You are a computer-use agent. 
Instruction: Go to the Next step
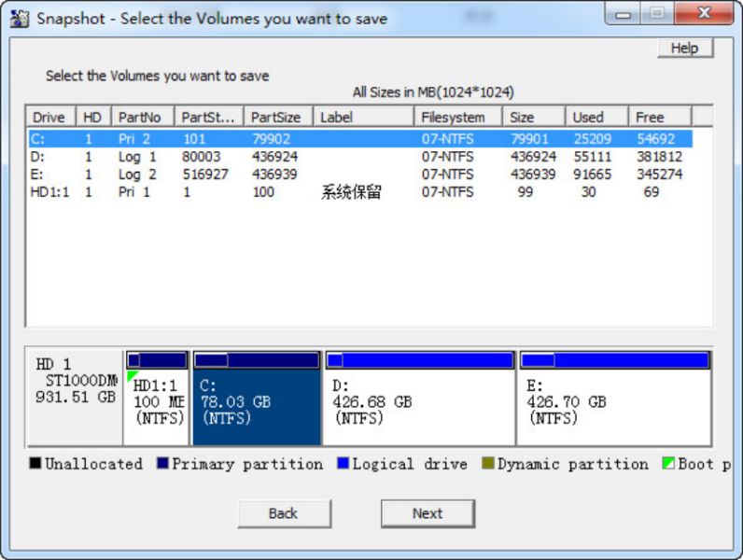428,513
